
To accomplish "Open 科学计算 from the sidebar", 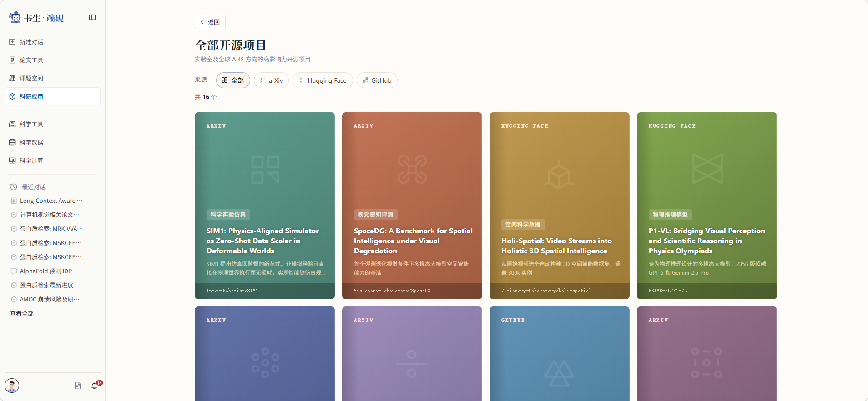I will click(x=52, y=160).
